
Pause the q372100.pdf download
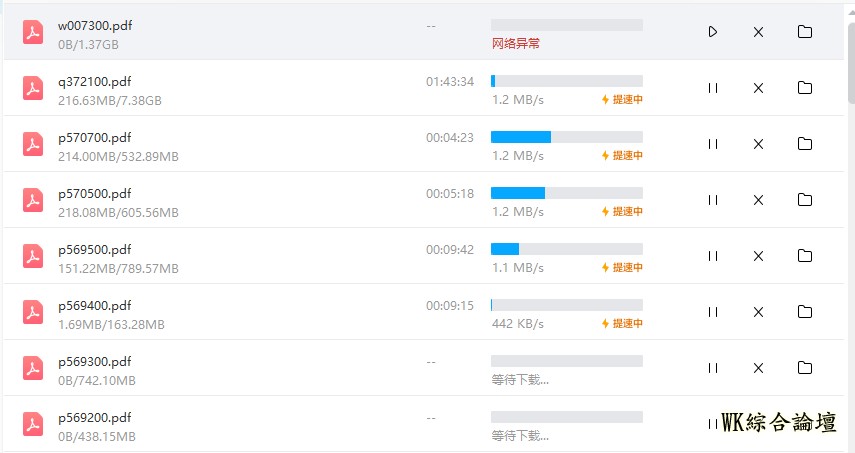click(713, 88)
